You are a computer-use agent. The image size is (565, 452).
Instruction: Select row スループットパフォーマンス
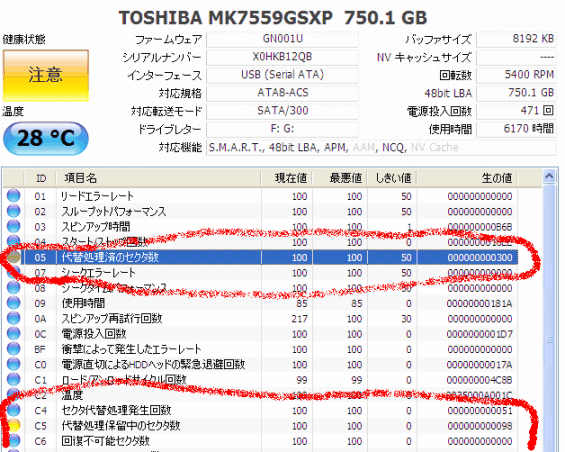(261, 211)
